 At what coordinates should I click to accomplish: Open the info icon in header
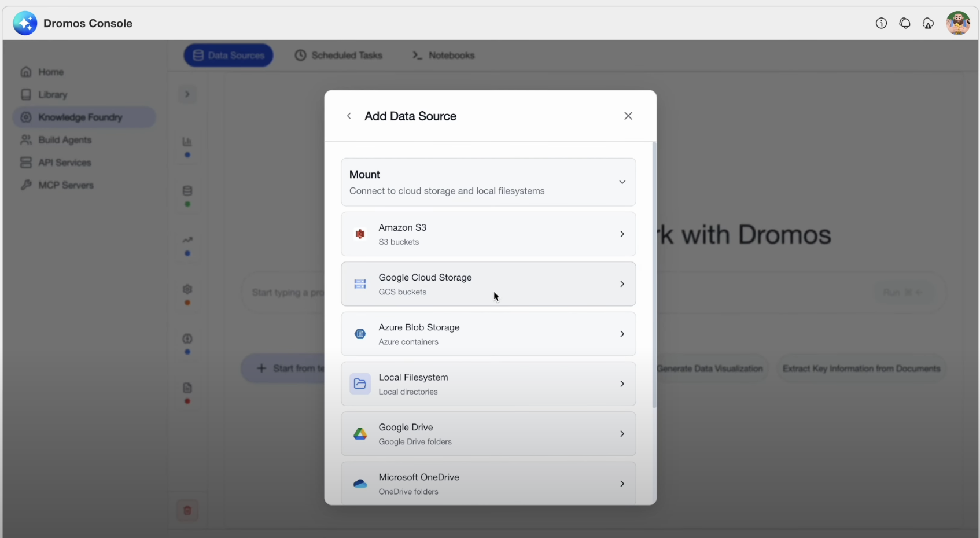point(881,23)
